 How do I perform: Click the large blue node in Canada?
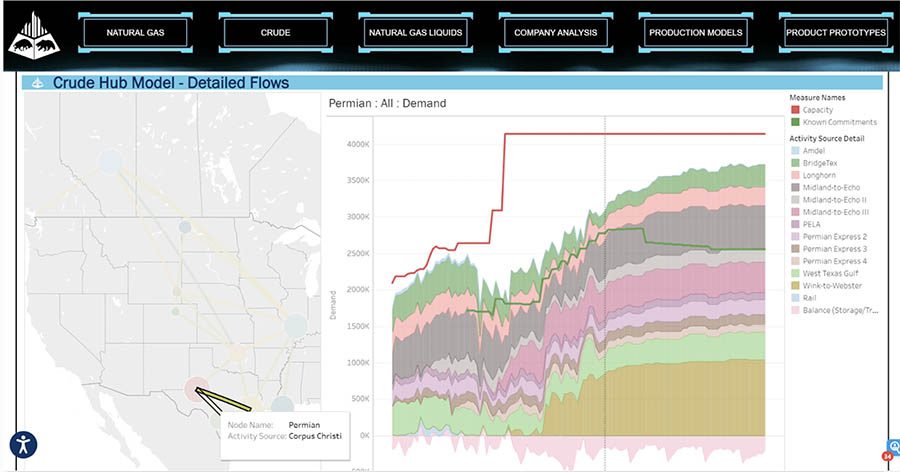point(110,161)
